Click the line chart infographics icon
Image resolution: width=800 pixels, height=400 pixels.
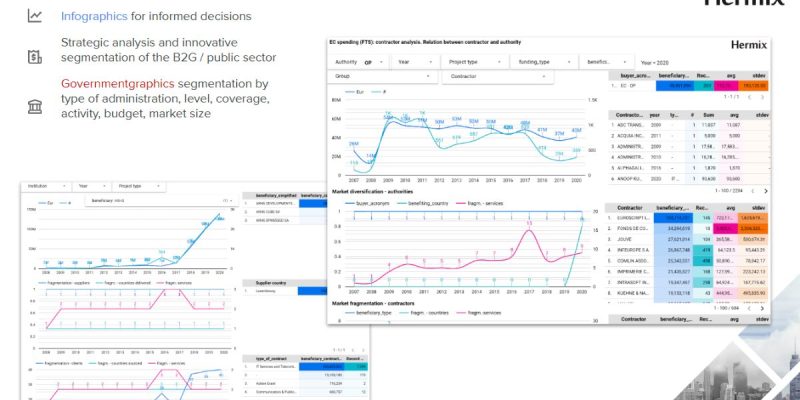click(x=35, y=16)
